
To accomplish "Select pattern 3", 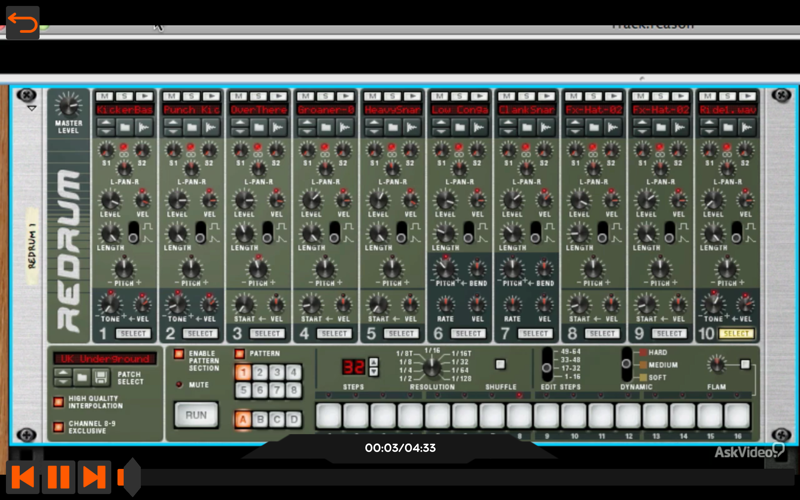I will point(277,372).
